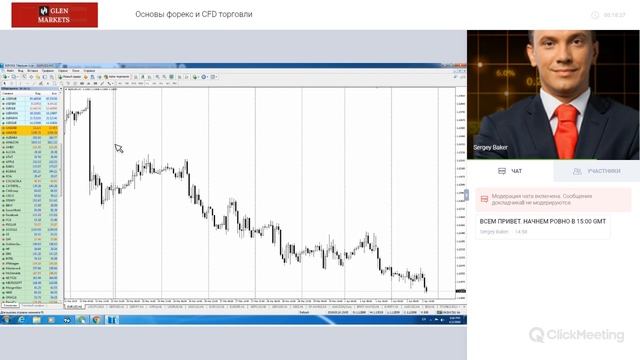Image resolution: width=640 pixels, height=360 pixels.
Task: Switch timeframe to D1
Action: 161,83
